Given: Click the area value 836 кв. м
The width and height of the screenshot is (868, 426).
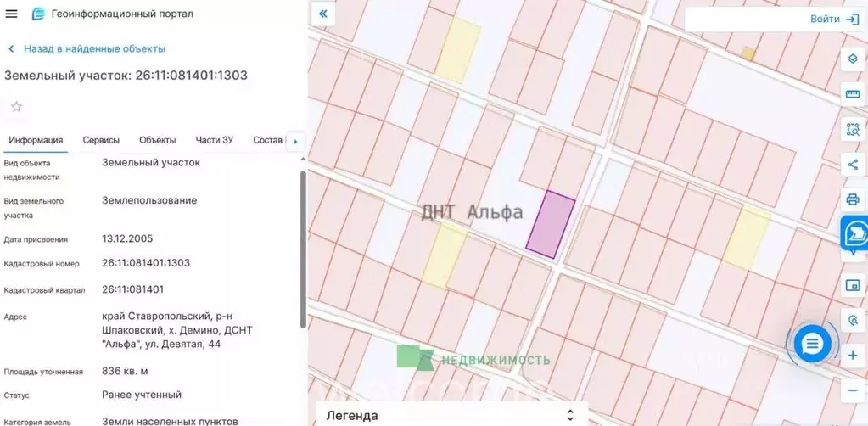Looking at the screenshot, I should 125,371.
